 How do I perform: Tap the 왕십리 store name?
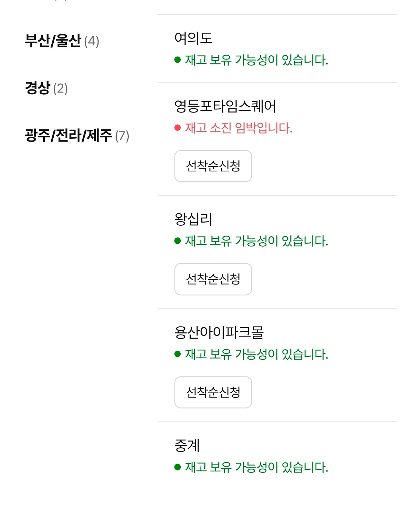[193, 219]
